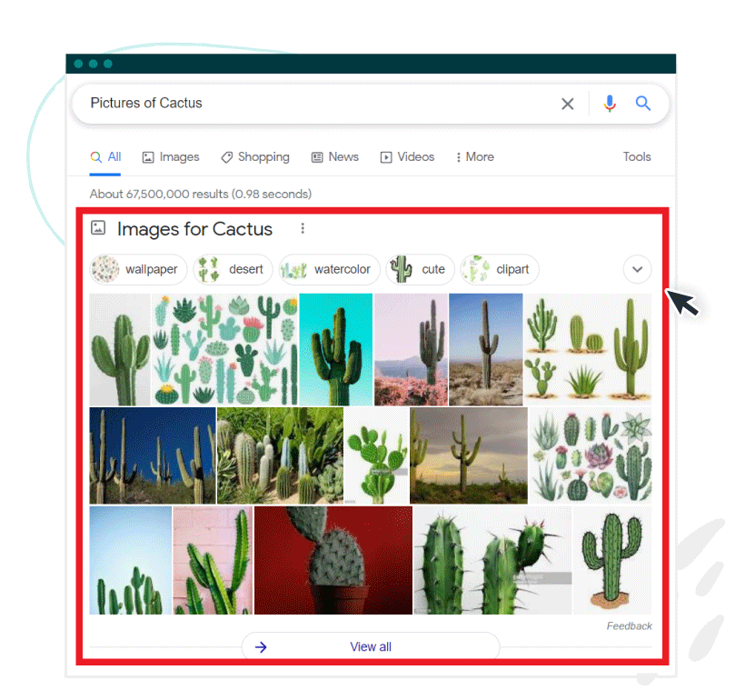Open the Tools options
745x700 pixels.
pyautogui.click(x=637, y=157)
